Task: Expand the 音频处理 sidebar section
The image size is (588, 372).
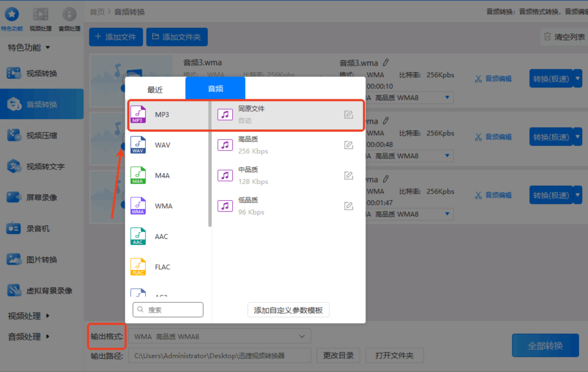Action: coord(29,336)
